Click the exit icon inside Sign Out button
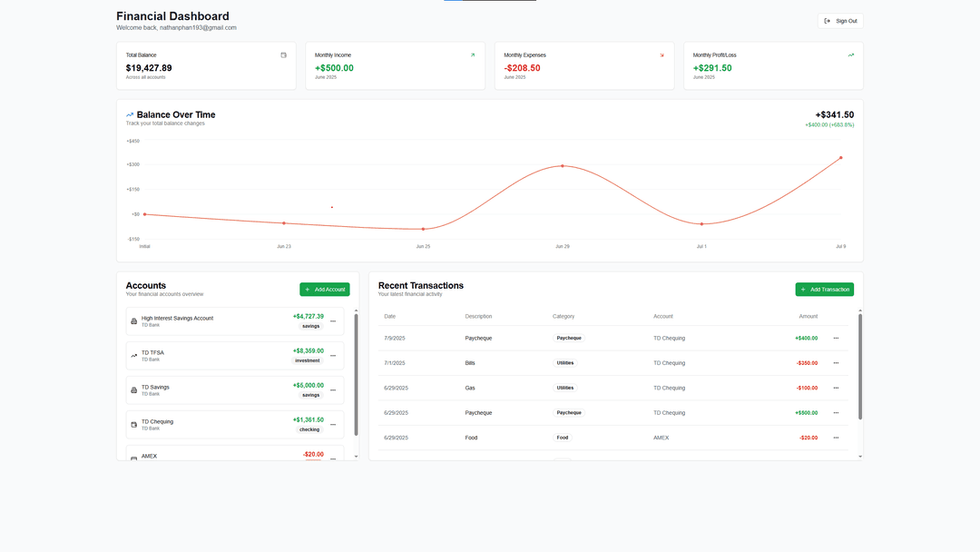The width and height of the screenshot is (980, 552). (827, 20)
